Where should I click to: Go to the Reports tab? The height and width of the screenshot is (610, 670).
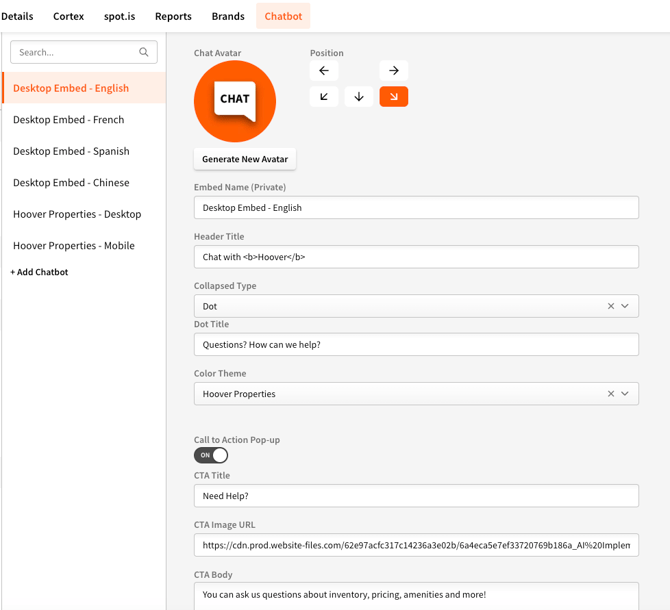[173, 16]
